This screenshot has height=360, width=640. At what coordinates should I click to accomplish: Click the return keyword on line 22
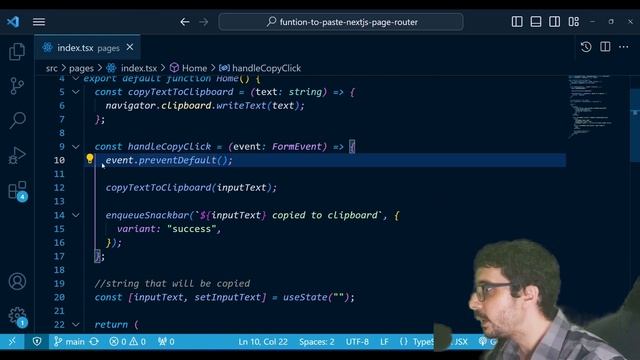(111, 324)
